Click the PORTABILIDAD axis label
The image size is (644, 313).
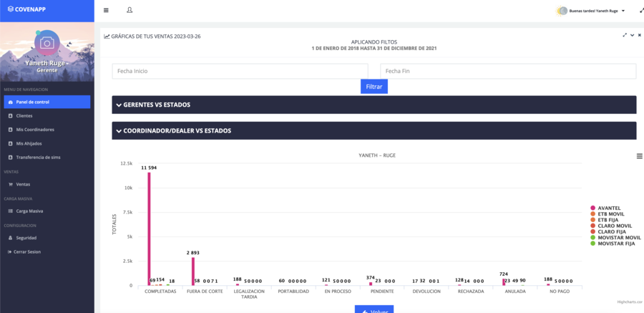[x=293, y=292]
